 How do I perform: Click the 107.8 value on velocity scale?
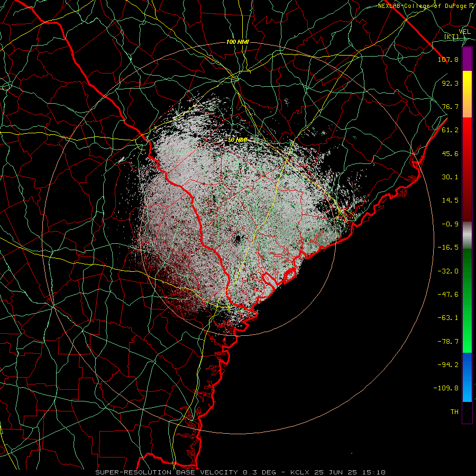pyautogui.click(x=448, y=59)
